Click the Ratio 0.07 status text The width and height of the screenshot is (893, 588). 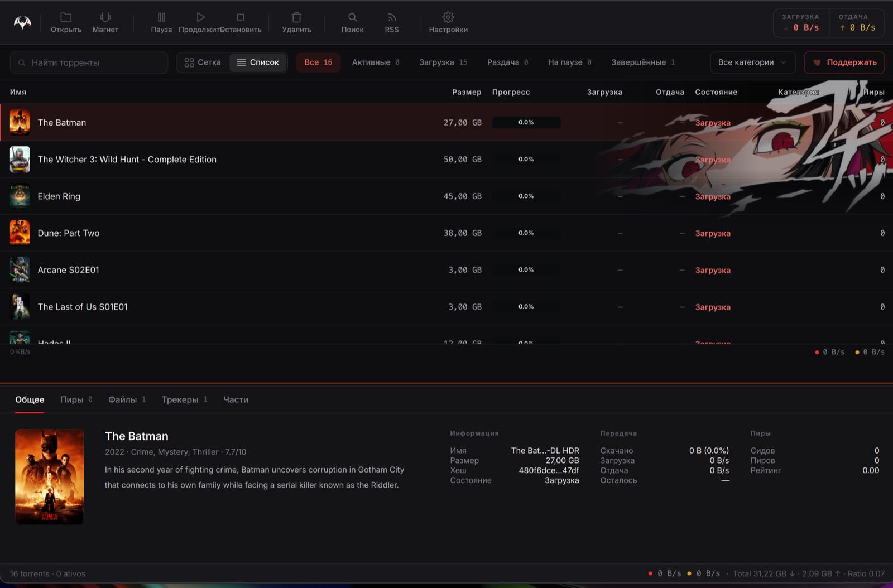point(866,573)
